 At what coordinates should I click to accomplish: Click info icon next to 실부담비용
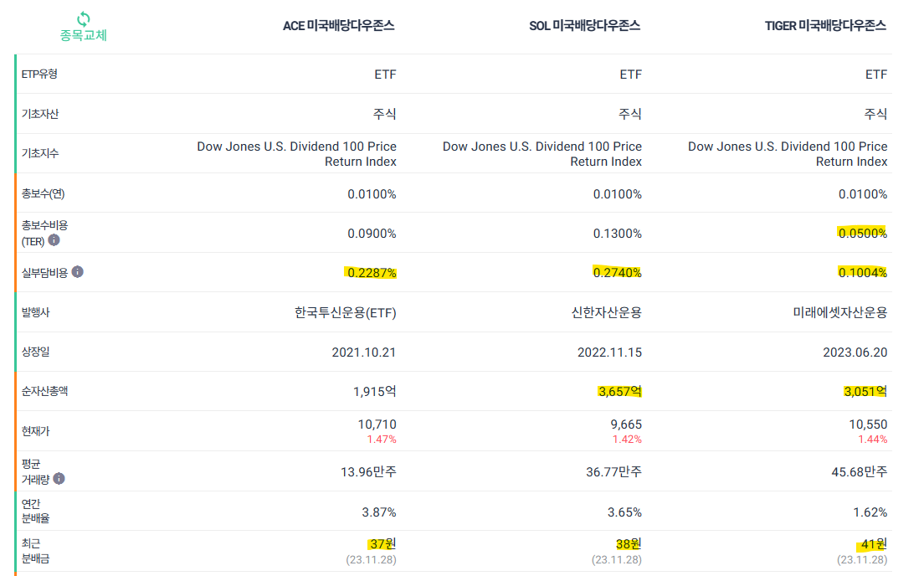point(77,272)
